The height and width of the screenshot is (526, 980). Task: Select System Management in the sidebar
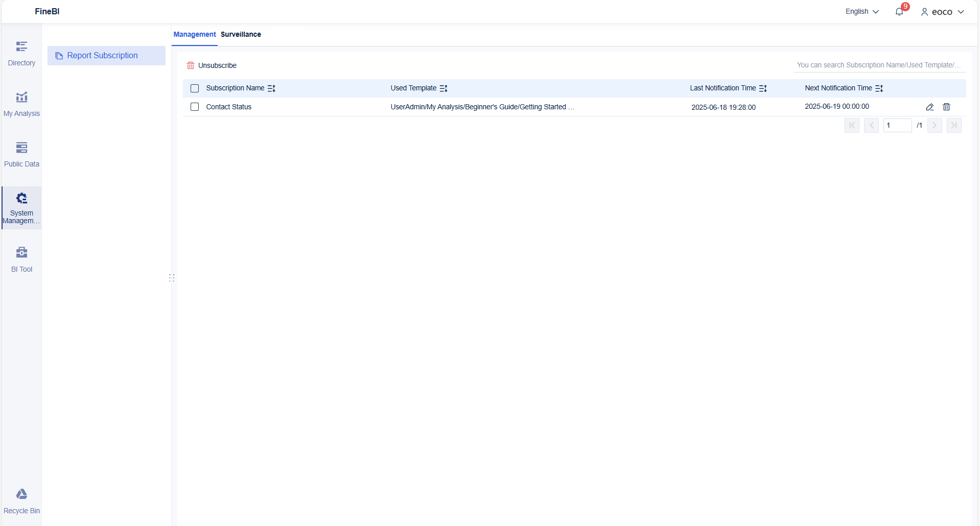coord(21,208)
